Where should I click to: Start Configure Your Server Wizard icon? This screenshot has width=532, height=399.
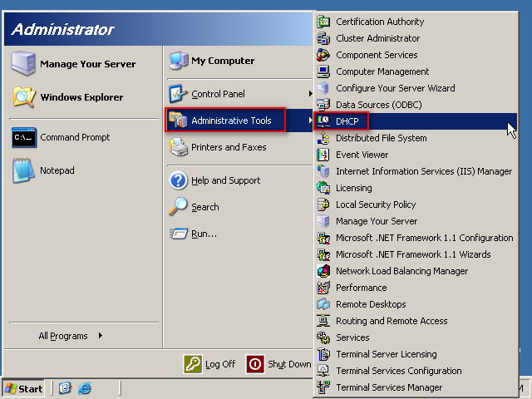tap(323, 88)
